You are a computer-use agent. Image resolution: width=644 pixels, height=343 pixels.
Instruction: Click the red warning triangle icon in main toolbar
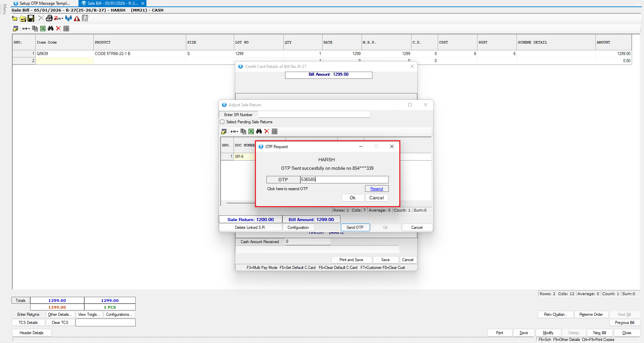[77, 18]
